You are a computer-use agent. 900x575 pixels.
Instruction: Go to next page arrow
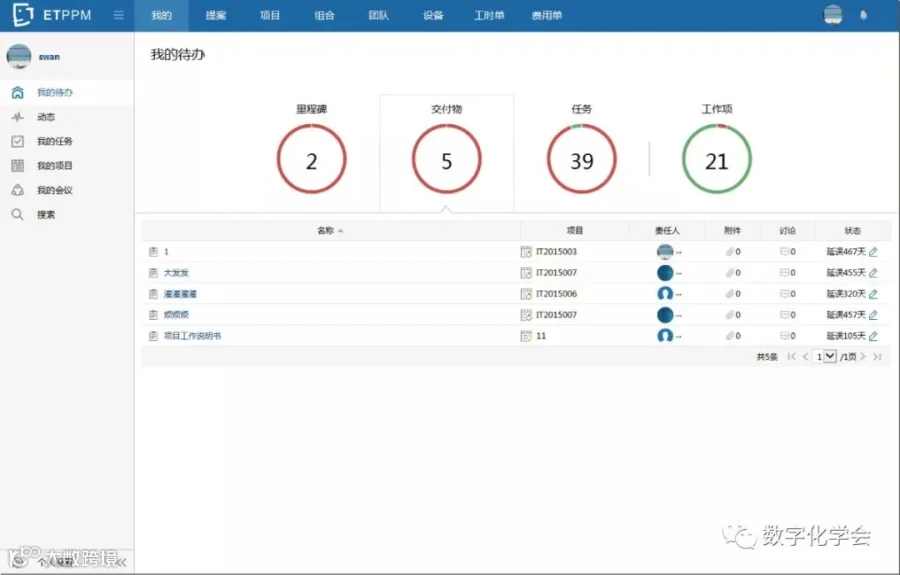(863, 356)
